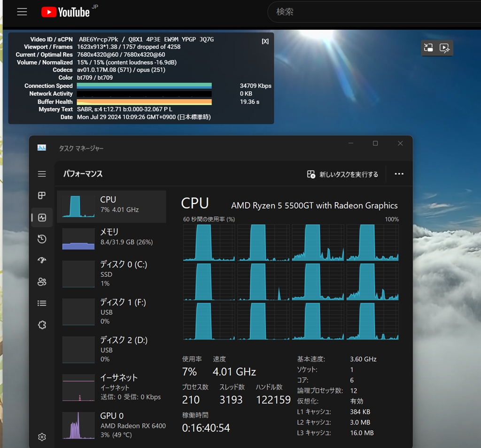The width and height of the screenshot is (481, 448).
Task: Click 新しいタスクを実行する button
Action: click(342, 174)
